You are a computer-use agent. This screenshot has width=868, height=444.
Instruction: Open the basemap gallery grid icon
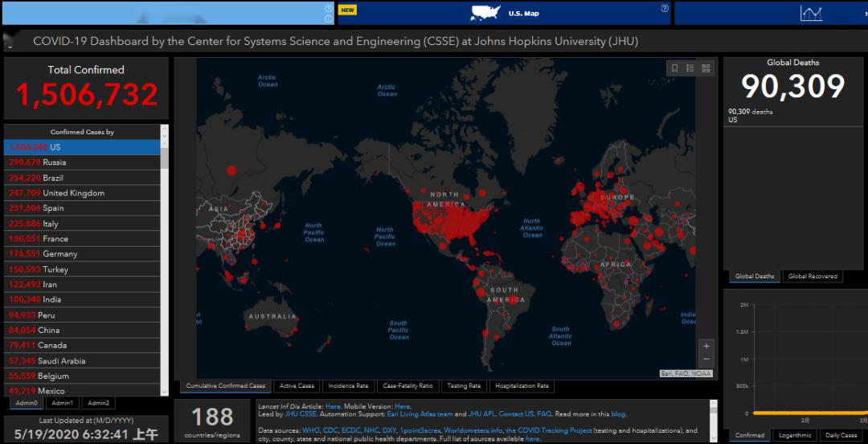click(706, 68)
